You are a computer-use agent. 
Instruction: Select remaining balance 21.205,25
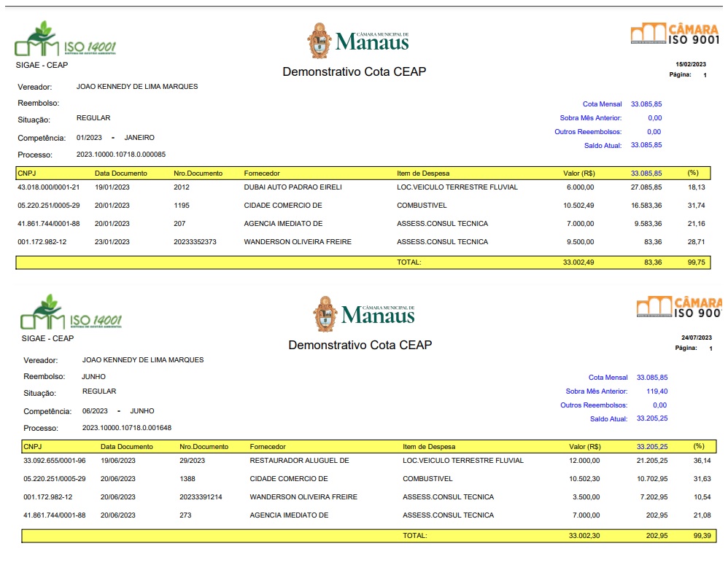652,461
